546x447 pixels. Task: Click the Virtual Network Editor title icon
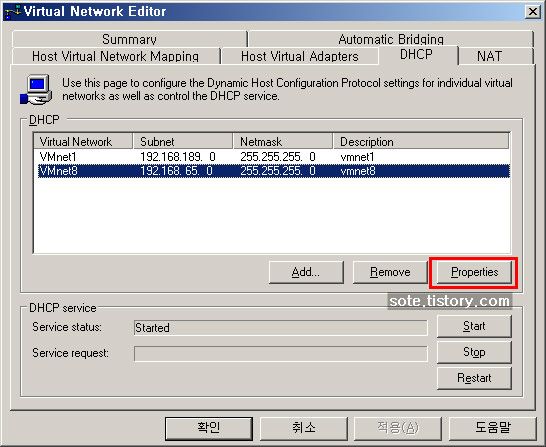pos(13,12)
